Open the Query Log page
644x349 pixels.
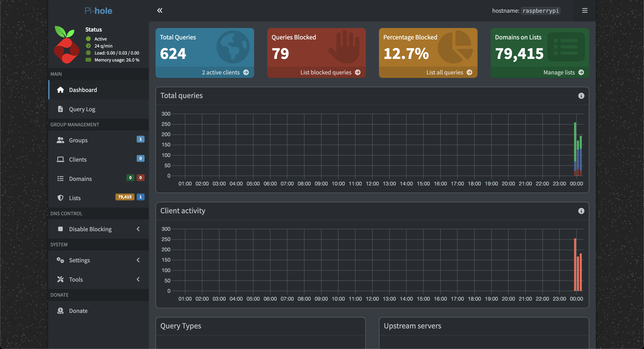click(82, 109)
